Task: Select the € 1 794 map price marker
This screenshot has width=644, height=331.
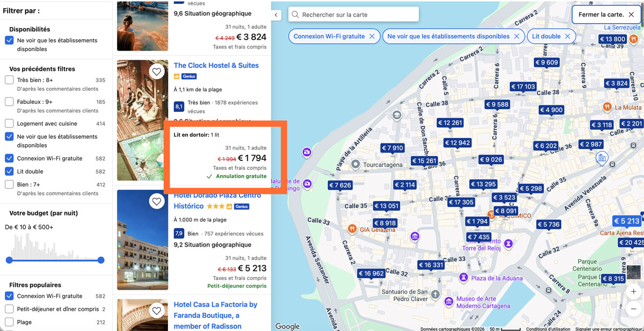Action: coord(477,221)
